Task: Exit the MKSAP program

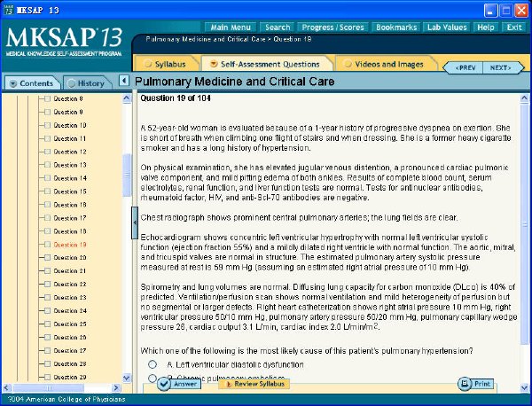Action: point(514,27)
